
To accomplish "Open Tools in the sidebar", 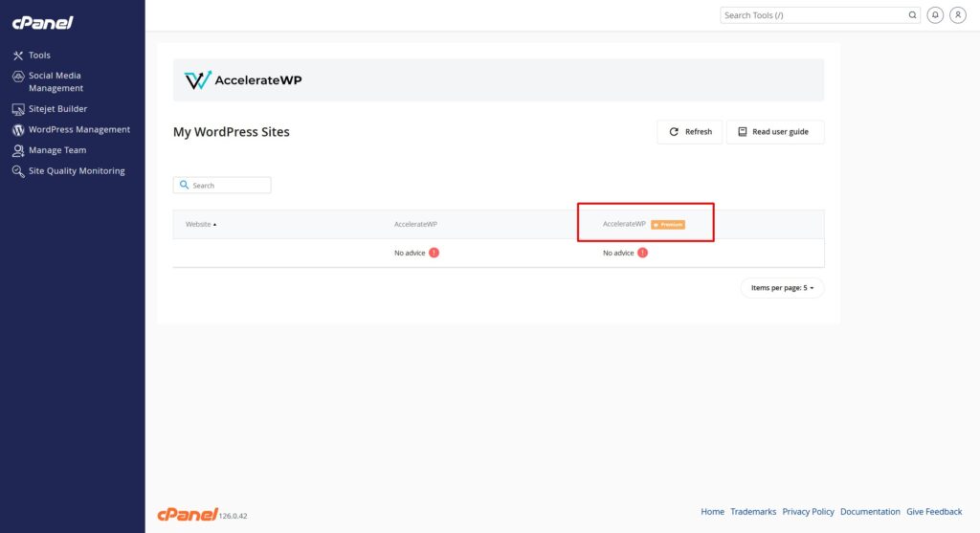I will pyautogui.click(x=39, y=56).
